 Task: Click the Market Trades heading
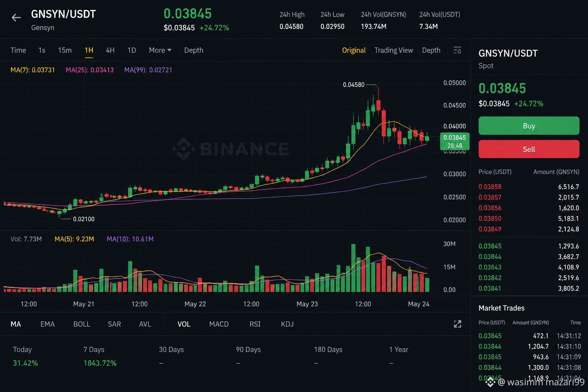501,308
